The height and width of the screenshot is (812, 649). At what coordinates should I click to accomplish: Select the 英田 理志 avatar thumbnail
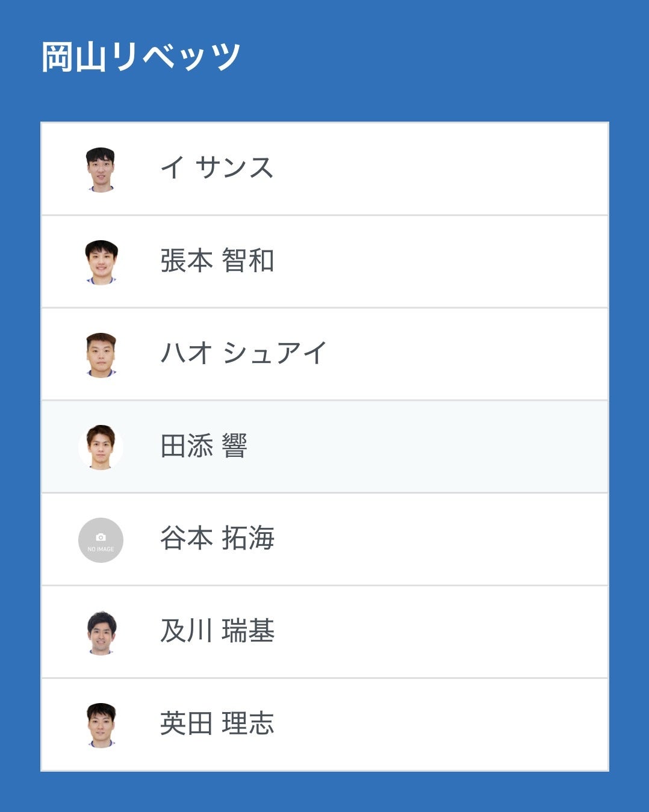coord(101,725)
